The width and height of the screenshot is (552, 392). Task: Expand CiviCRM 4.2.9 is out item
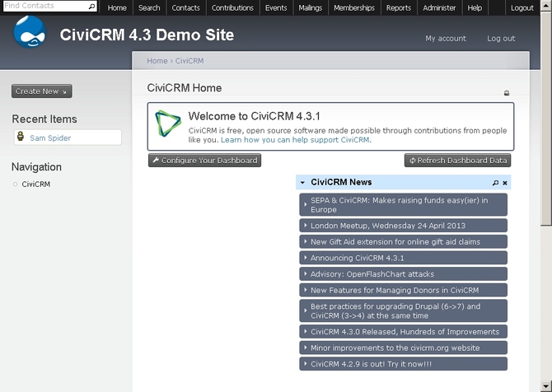coord(403,364)
